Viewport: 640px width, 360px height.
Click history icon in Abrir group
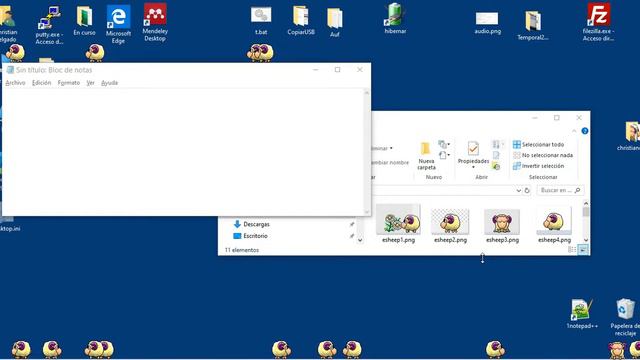[496, 166]
